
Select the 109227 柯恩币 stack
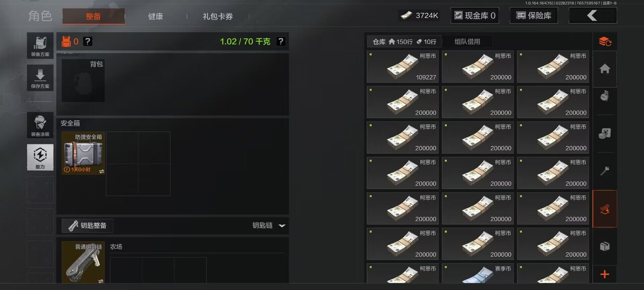click(402, 67)
